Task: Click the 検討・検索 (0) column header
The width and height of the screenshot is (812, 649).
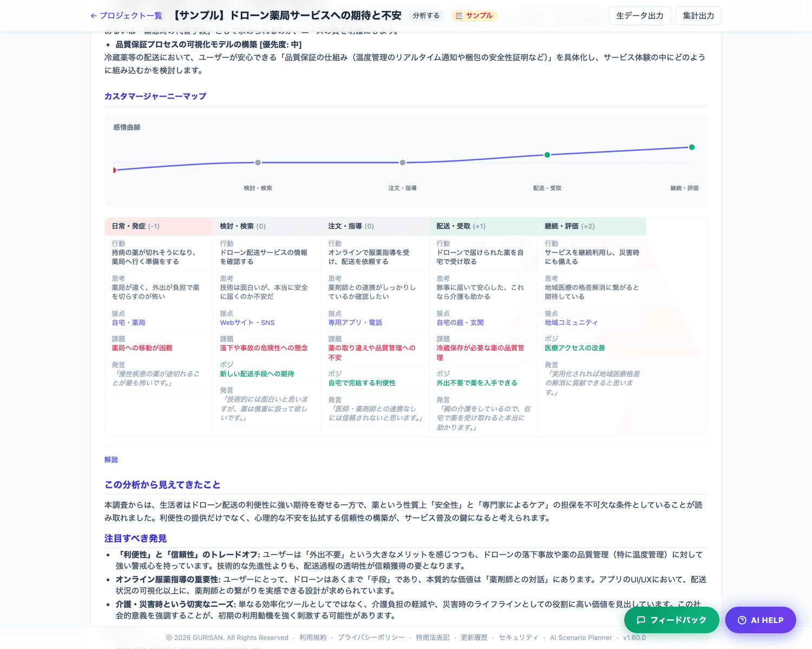Action: click(267, 226)
